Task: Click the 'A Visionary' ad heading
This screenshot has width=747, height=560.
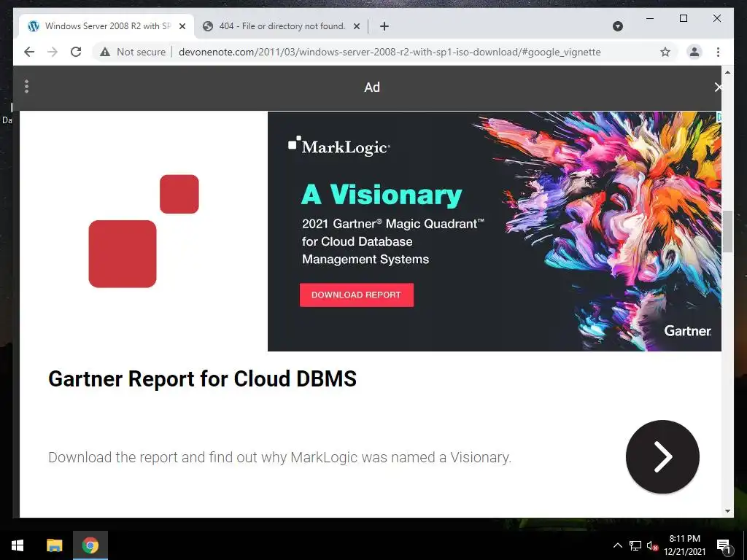Action: pyautogui.click(x=382, y=195)
